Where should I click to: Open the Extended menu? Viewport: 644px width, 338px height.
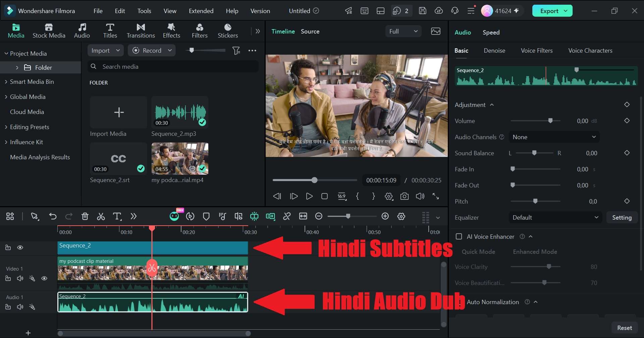(x=201, y=11)
